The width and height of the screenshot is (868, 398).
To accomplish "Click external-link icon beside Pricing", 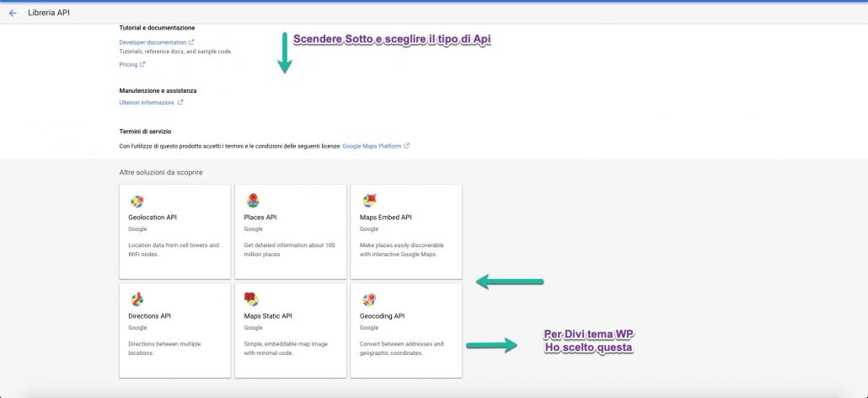I will (x=142, y=64).
